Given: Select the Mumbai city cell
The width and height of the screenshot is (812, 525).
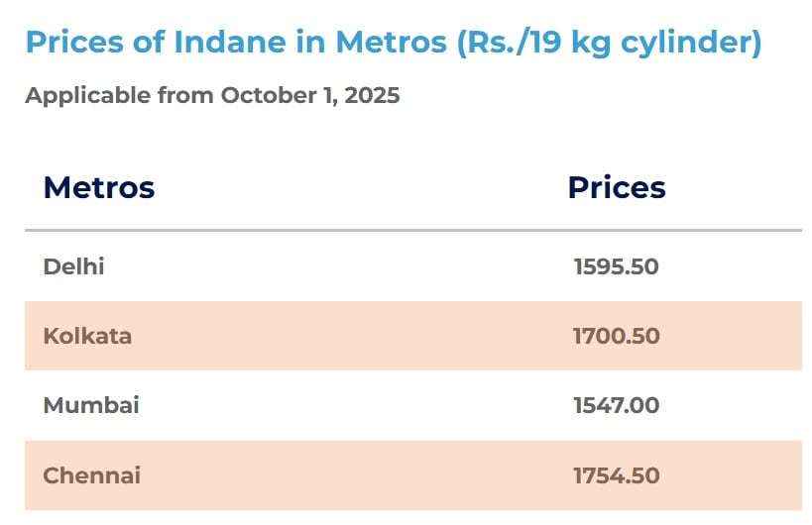Looking at the screenshot, I should point(91,405).
